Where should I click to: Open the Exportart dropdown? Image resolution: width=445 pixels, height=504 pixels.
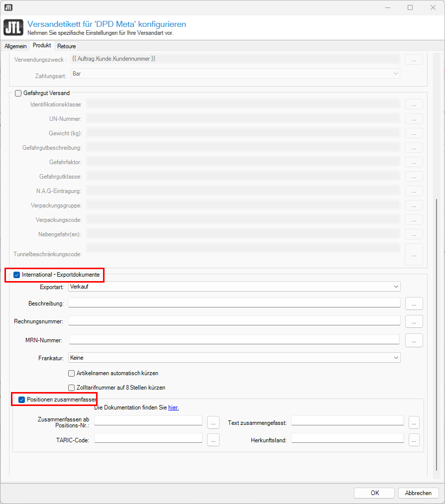point(234,287)
